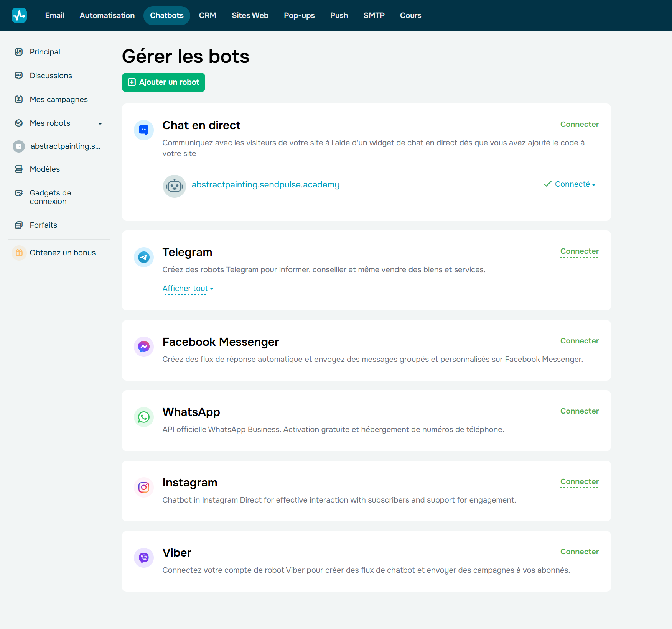Click the Mes robots sidebar icon
Viewport: 672px width, 629px height.
[x=19, y=123]
